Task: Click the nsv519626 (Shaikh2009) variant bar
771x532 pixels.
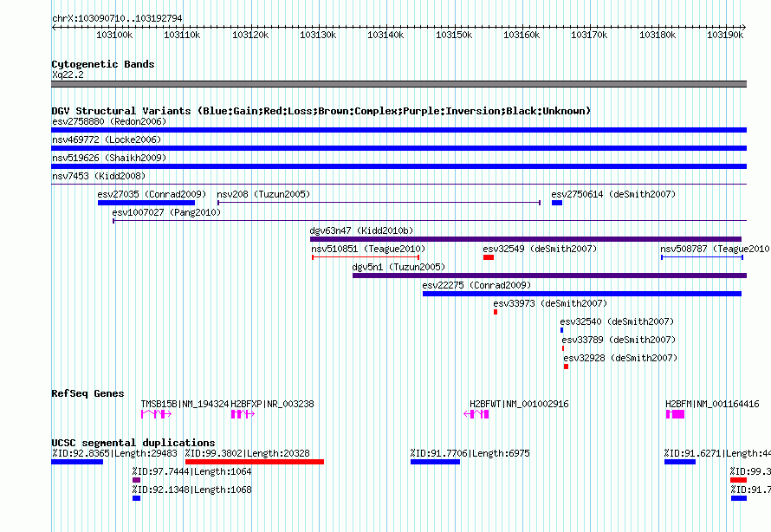Action: [398, 166]
